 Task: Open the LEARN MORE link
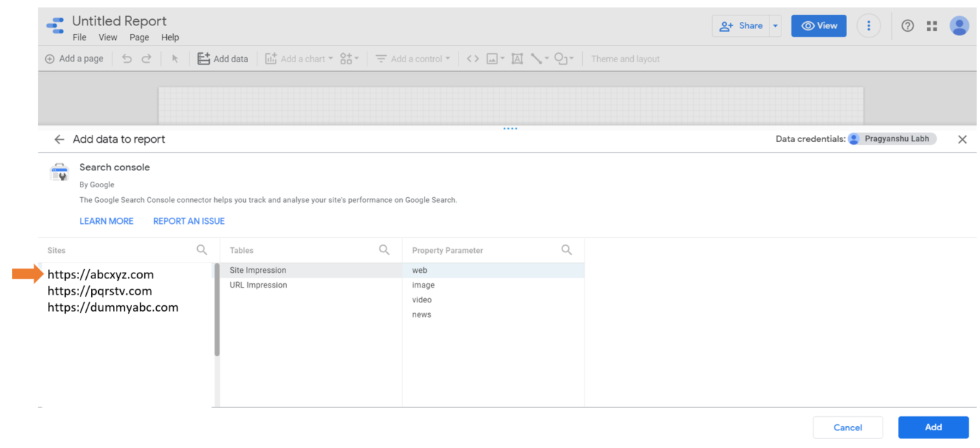pos(107,221)
